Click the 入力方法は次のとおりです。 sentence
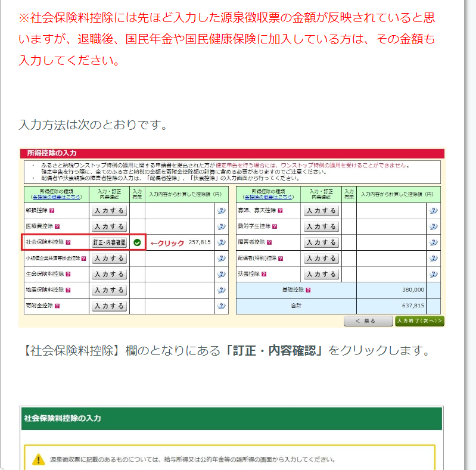Viewport: 476px width, 470px height. click(93, 124)
